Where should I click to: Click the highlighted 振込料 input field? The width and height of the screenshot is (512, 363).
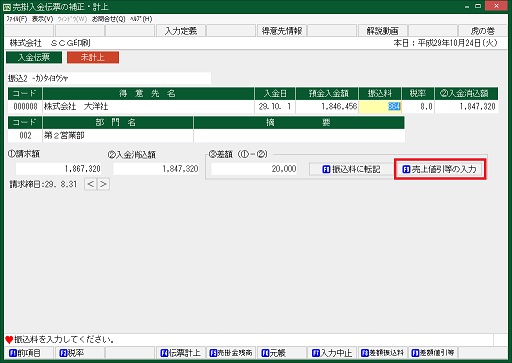380,107
